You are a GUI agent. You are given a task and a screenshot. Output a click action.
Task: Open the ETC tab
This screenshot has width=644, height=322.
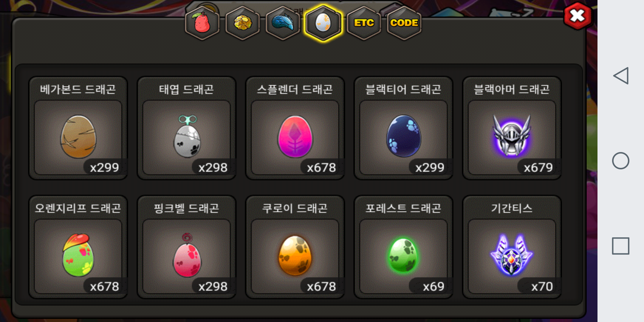[364, 23]
